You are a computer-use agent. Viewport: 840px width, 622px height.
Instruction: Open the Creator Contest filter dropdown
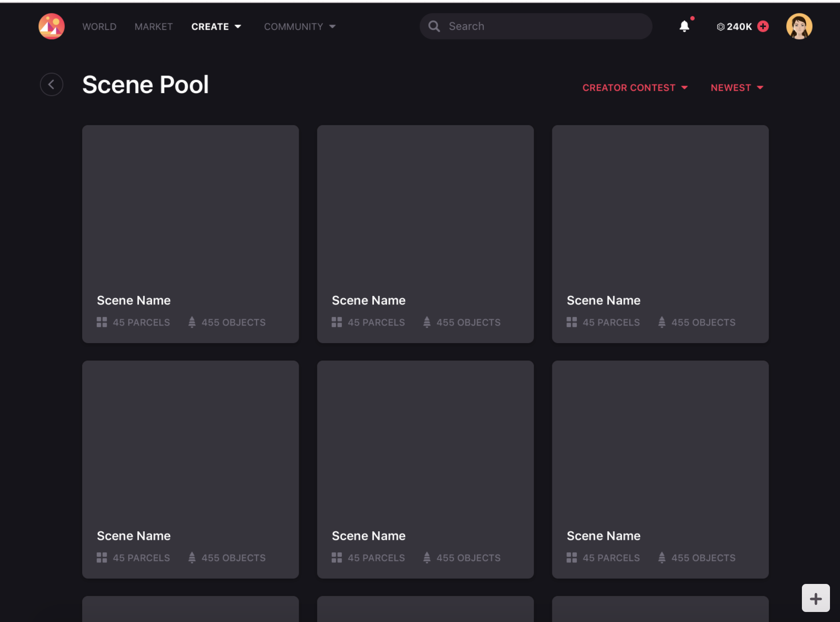pos(635,88)
